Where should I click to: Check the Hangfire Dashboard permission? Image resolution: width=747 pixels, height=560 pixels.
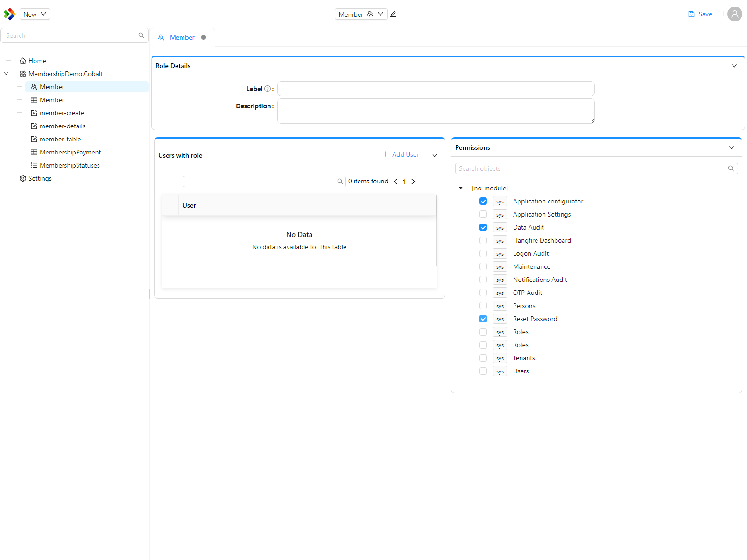[483, 240]
